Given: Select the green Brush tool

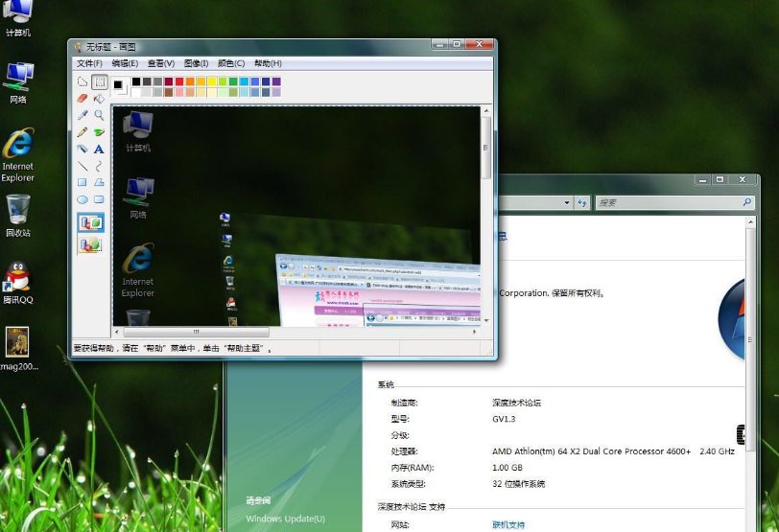Looking at the screenshot, I should pyautogui.click(x=100, y=132).
